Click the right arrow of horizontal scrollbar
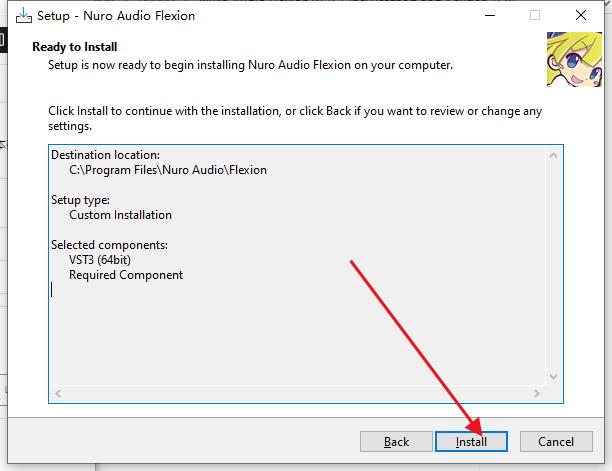The height and width of the screenshot is (471, 612). click(537, 393)
